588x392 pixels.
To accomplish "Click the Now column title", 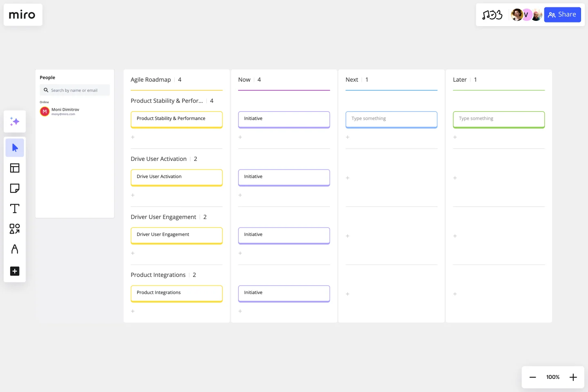I will [x=244, y=80].
